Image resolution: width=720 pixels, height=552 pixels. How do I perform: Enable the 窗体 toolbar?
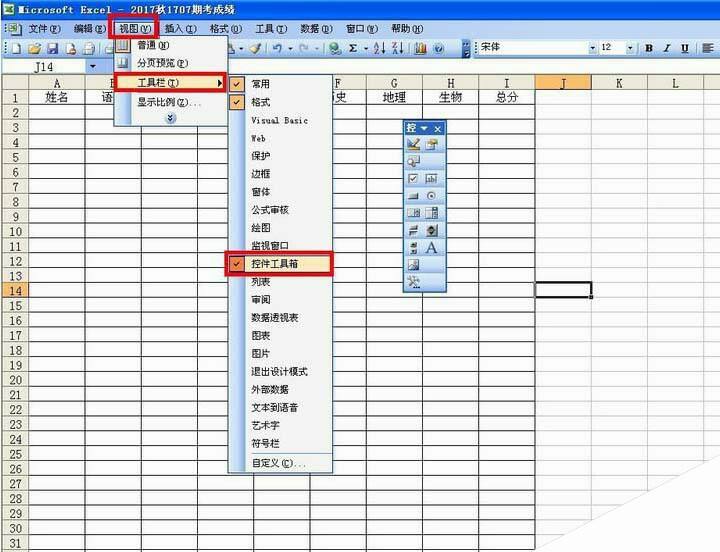[280, 192]
